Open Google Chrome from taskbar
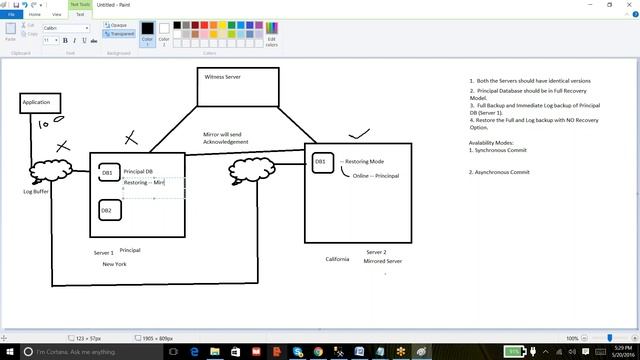640x360 pixels. coord(318,351)
